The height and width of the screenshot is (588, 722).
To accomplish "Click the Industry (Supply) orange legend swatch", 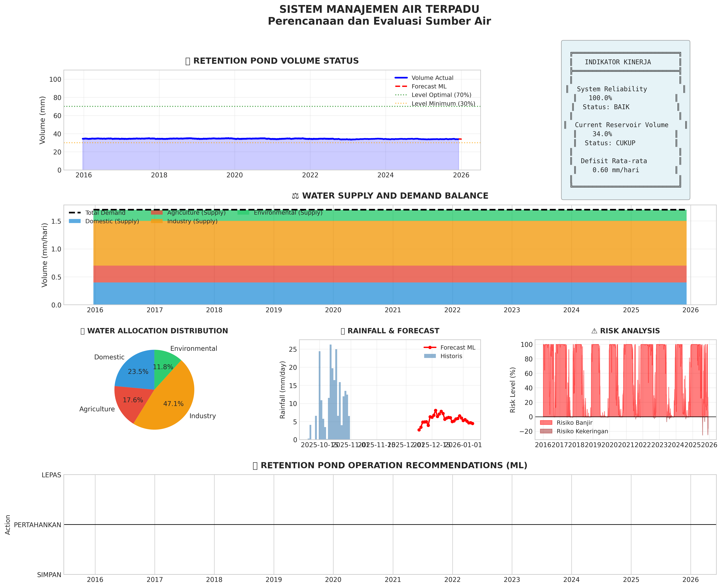I will click(157, 221).
